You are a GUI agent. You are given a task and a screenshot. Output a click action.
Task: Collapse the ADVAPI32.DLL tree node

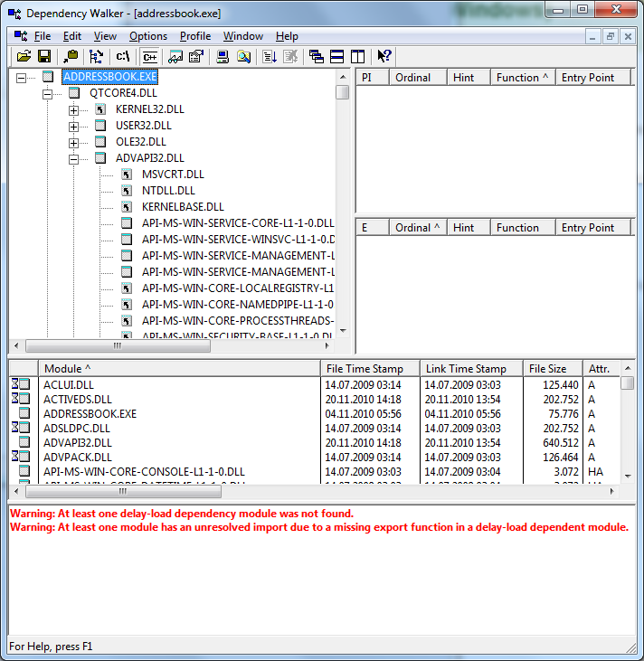click(x=74, y=158)
